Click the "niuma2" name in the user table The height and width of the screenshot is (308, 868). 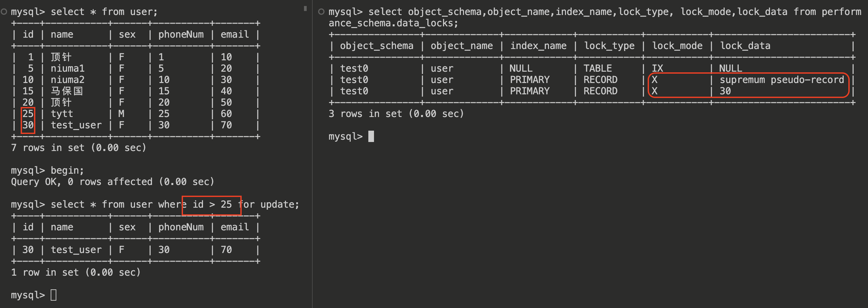pyautogui.click(x=67, y=80)
